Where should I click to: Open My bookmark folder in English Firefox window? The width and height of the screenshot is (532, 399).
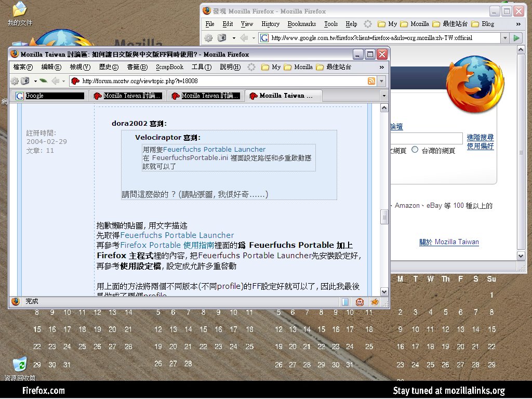[x=388, y=24]
